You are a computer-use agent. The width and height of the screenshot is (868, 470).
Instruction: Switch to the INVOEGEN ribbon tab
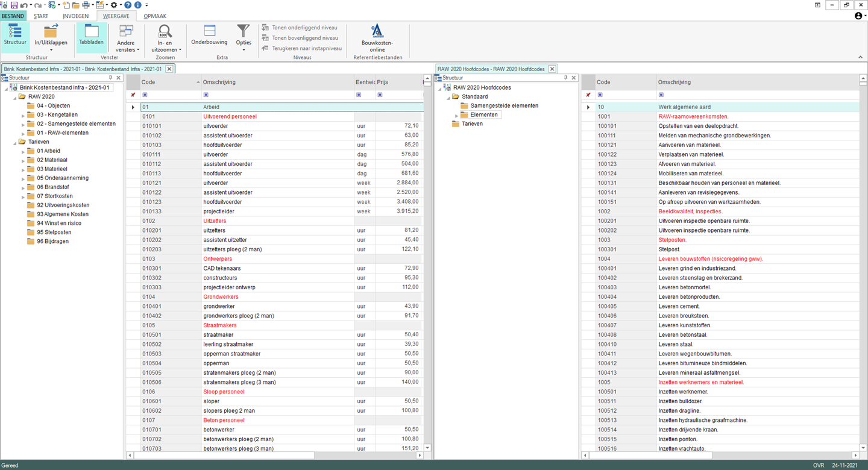[x=76, y=16]
